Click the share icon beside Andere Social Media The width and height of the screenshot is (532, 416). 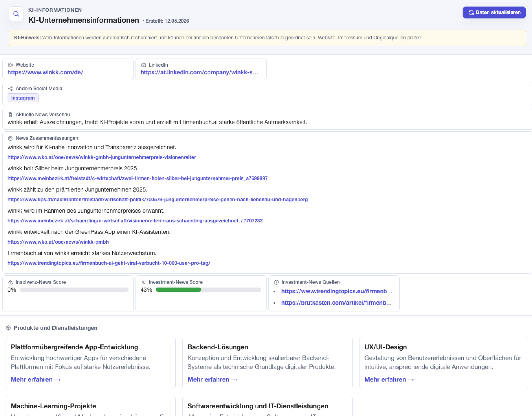[10, 89]
